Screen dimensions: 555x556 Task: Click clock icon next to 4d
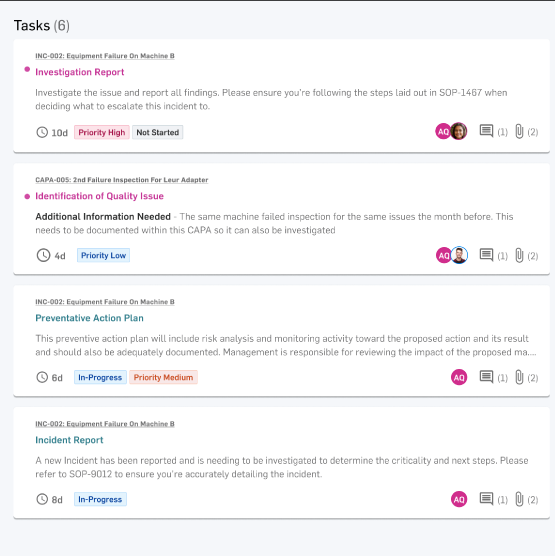[43, 255]
